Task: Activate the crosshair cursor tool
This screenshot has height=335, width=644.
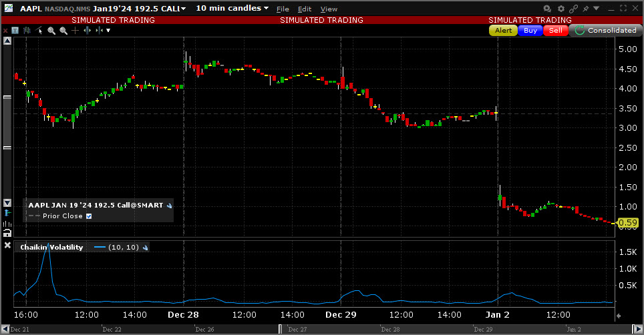Action: click(75, 30)
